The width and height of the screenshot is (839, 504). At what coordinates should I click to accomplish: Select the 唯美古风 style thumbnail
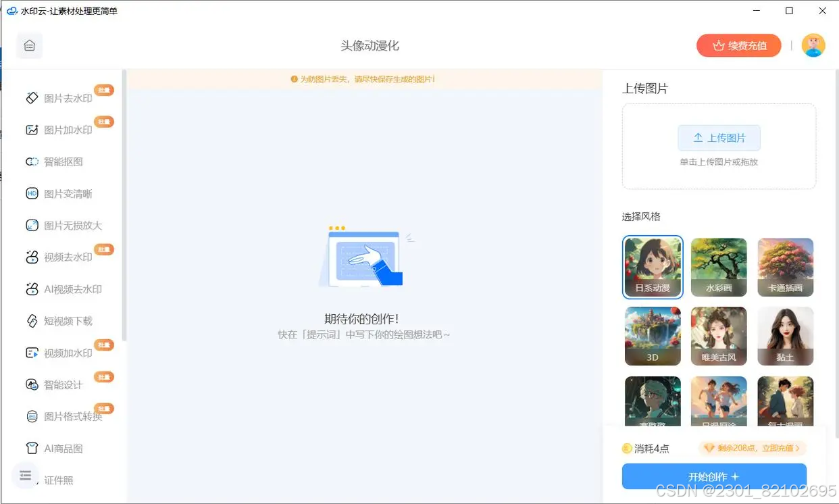[x=719, y=336]
